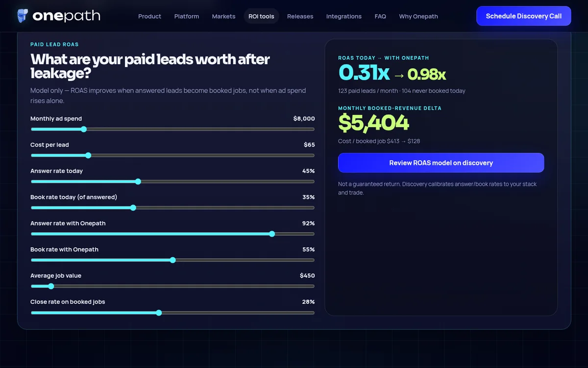588x368 pixels.
Task: Select the ROI tools nav item
Action: [x=261, y=16]
